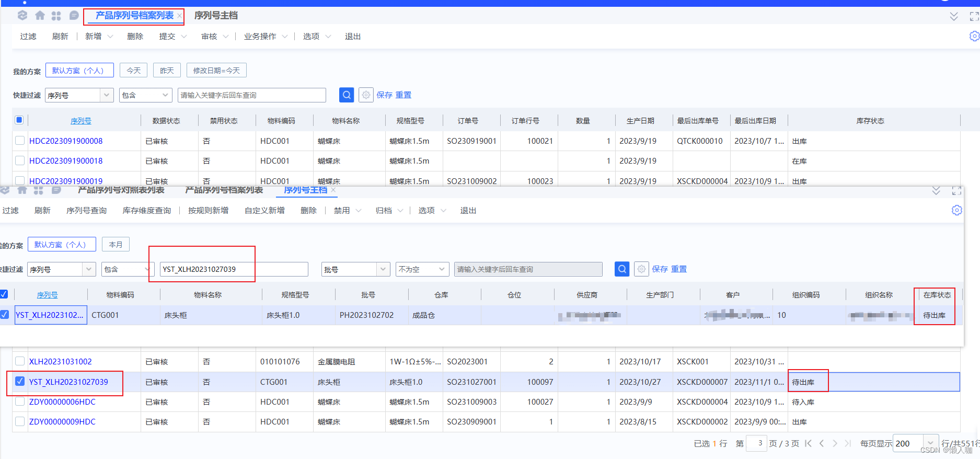Check the row HDC2023091900018
The image size is (980, 459).
[20, 160]
